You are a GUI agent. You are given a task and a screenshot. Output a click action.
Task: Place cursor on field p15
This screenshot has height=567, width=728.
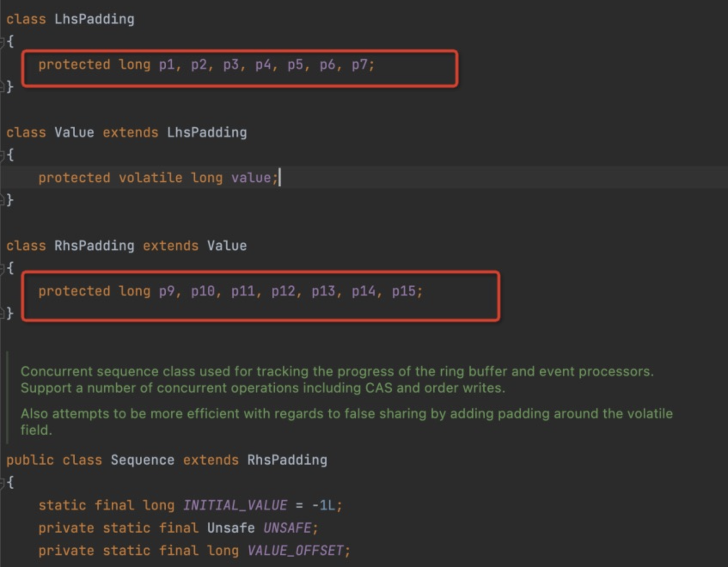(x=404, y=291)
